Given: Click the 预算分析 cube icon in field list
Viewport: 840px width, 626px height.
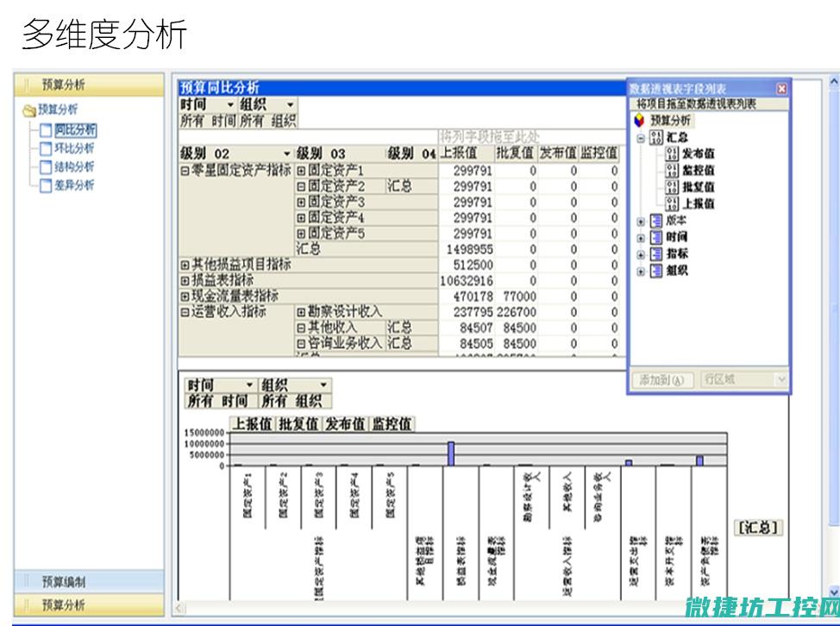Looking at the screenshot, I should click(639, 120).
